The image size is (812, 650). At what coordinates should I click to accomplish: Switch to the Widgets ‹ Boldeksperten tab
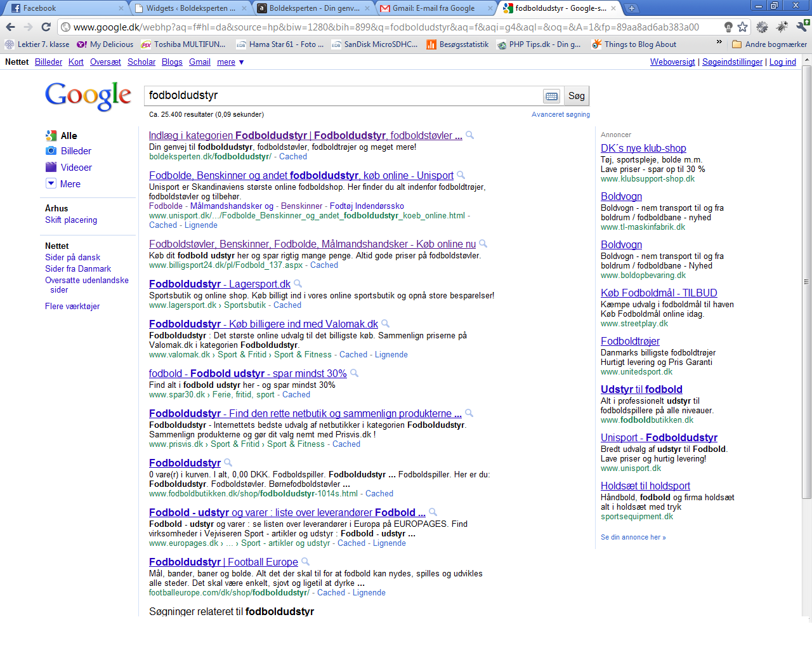coord(190,8)
